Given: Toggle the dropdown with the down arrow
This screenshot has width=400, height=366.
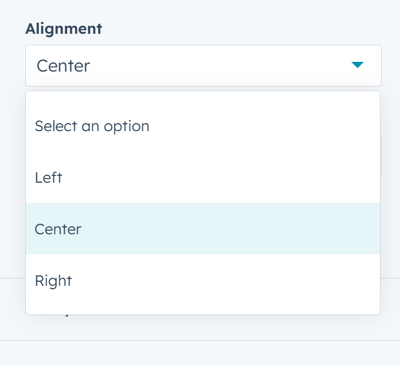Looking at the screenshot, I should [357, 65].
